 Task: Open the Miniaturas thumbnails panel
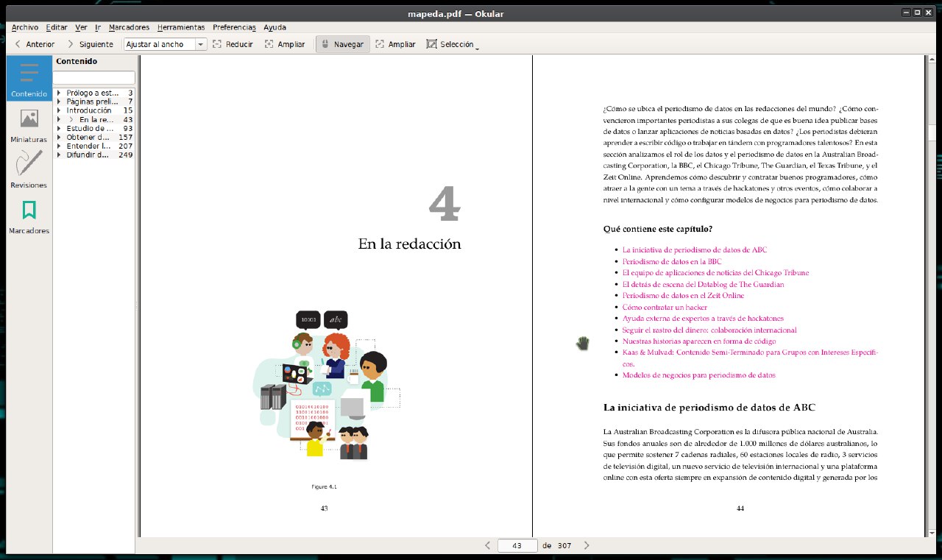pyautogui.click(x=29, y=125)
